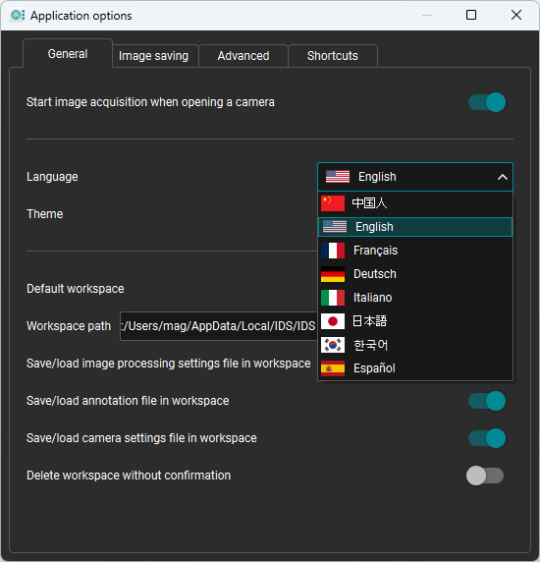Select English in the language list
Viewport: 540px width, 562px height.
(x=415, y=227)
